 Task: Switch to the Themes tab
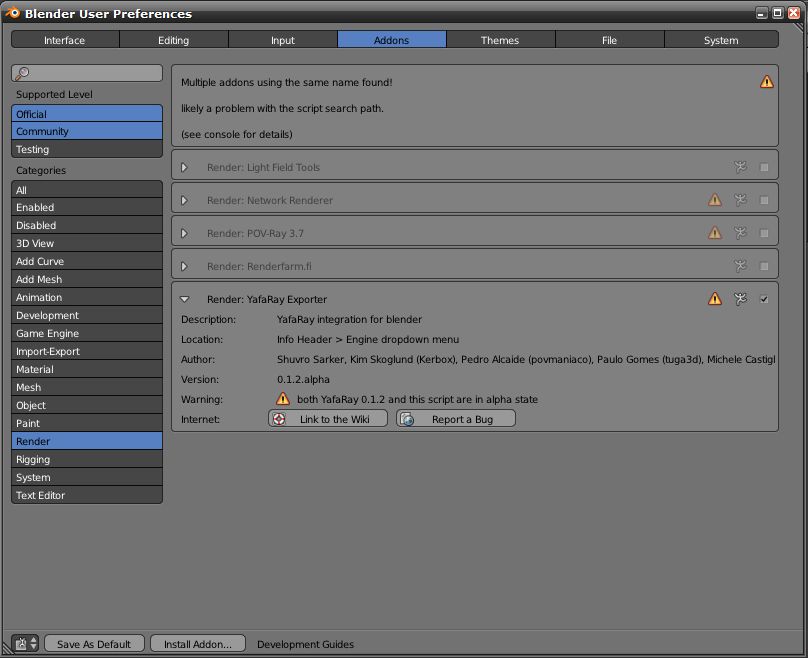500,40
